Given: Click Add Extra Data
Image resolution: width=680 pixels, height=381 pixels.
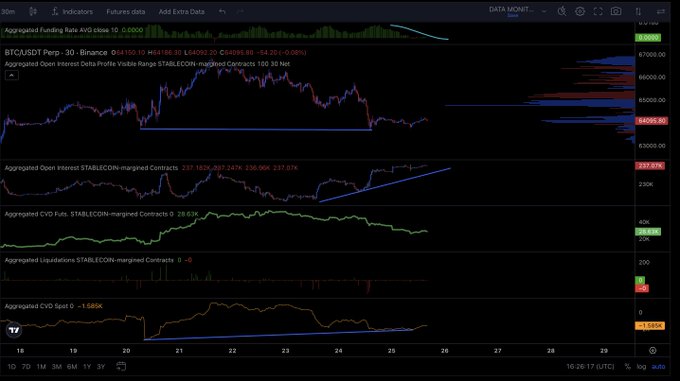Looking at the screenshot, I should pos(181,12).
